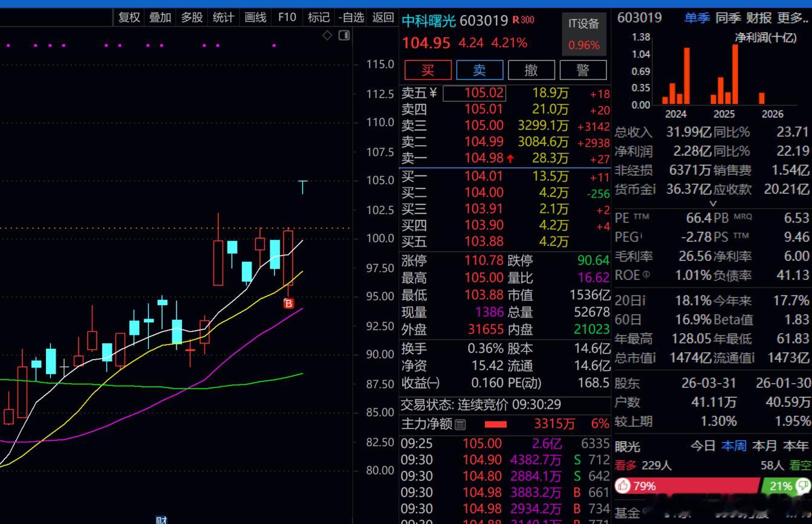The width and height of the screenshot is (812, 524).
Task: Click the 警 alert button
Action: point(583,70)
